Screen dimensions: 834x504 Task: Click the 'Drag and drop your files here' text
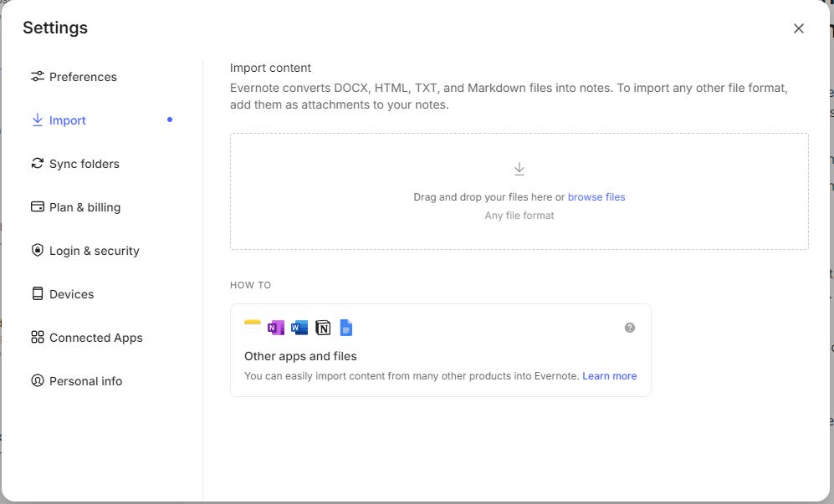click(x=483, y=197)
